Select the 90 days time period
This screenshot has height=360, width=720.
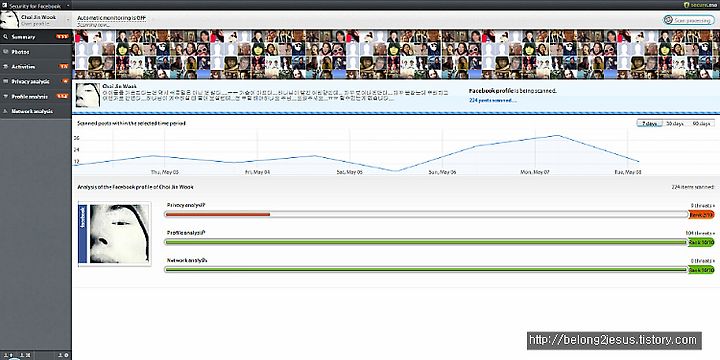click(701, 124)
